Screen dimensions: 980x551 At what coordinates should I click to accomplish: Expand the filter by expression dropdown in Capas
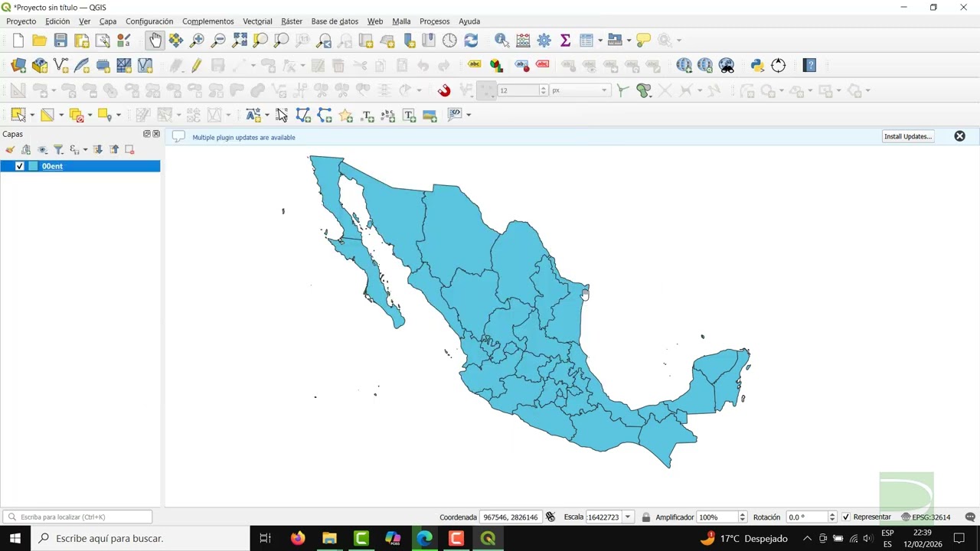85,150
